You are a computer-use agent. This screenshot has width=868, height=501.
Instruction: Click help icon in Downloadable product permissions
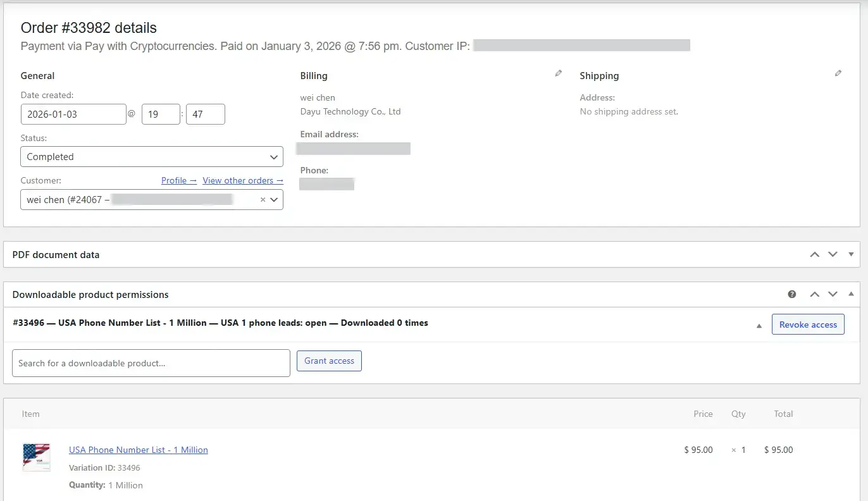tap(791, 294)
